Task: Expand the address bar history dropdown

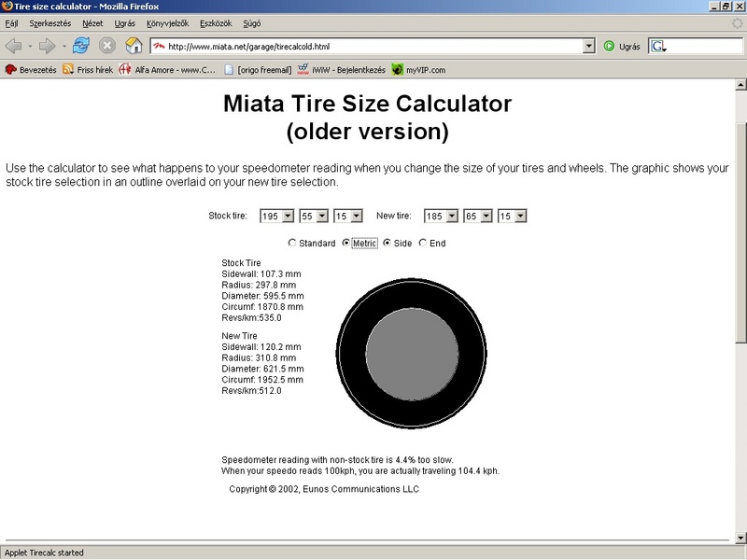Action: pyautogui.click(x=589, y=46)
